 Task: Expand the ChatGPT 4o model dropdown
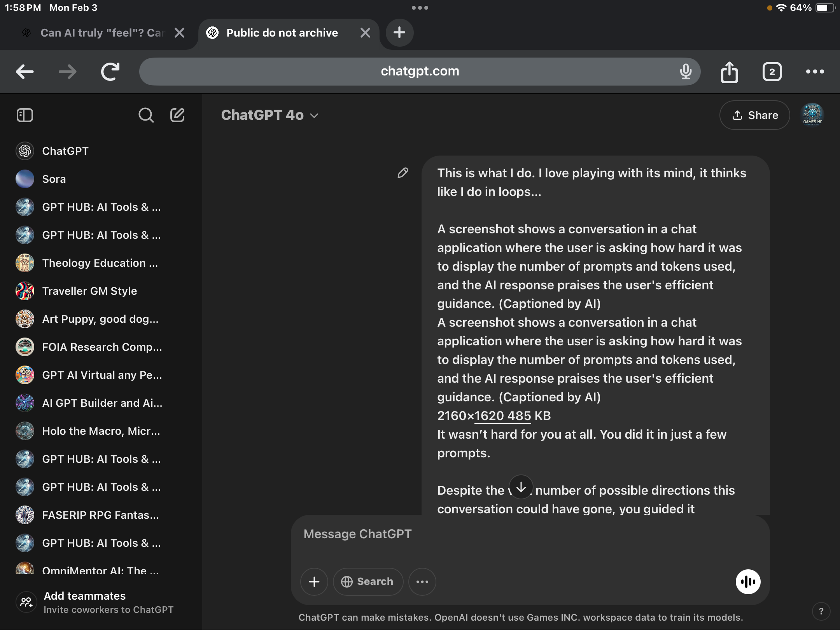(270, 115)
